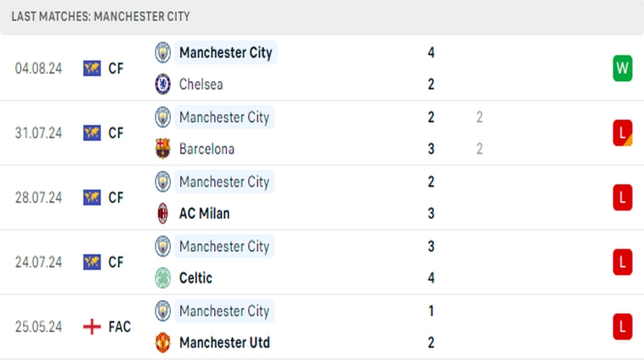Click the 28.07.24 match date
The width and height of the screenshot is (644, 362).
[x=39, y=197]
